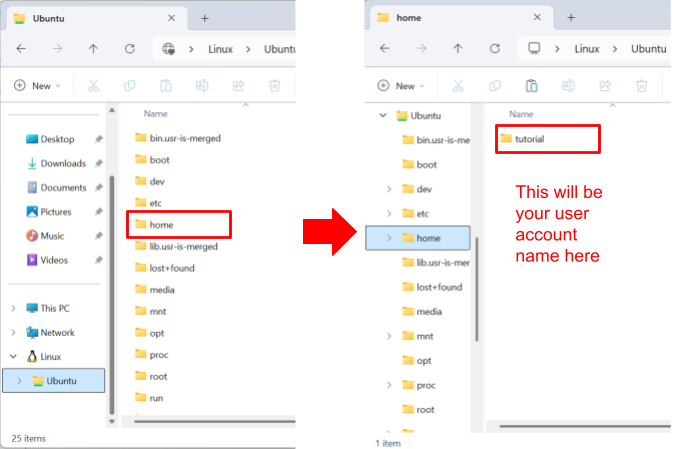The height and width of the screenshot is (449, 675).
Task: Expand dev folder chevron in right window tree
Action: [389, 189]
